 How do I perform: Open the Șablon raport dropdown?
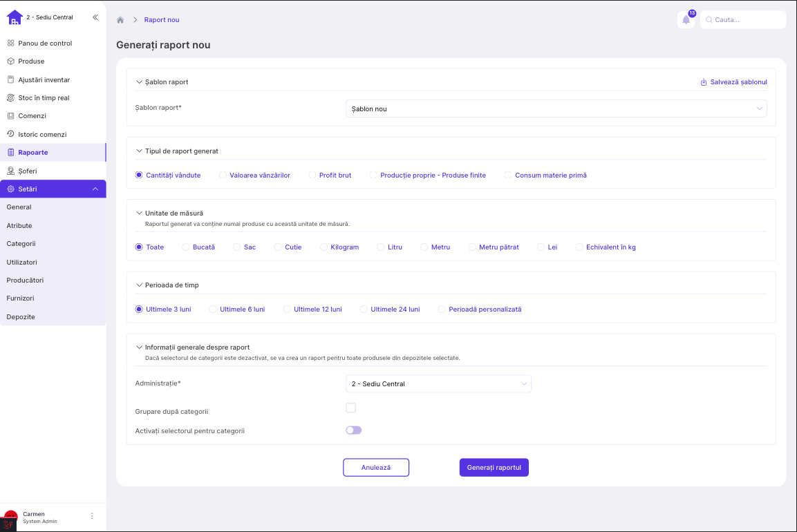(x=556, y=108)
